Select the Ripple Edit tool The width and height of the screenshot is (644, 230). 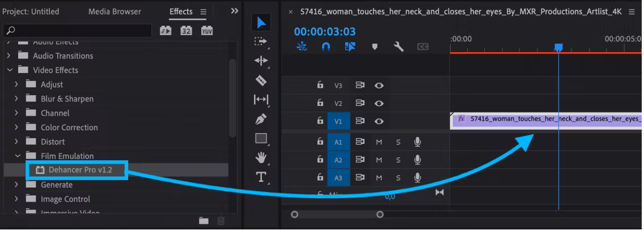(261, 61)
